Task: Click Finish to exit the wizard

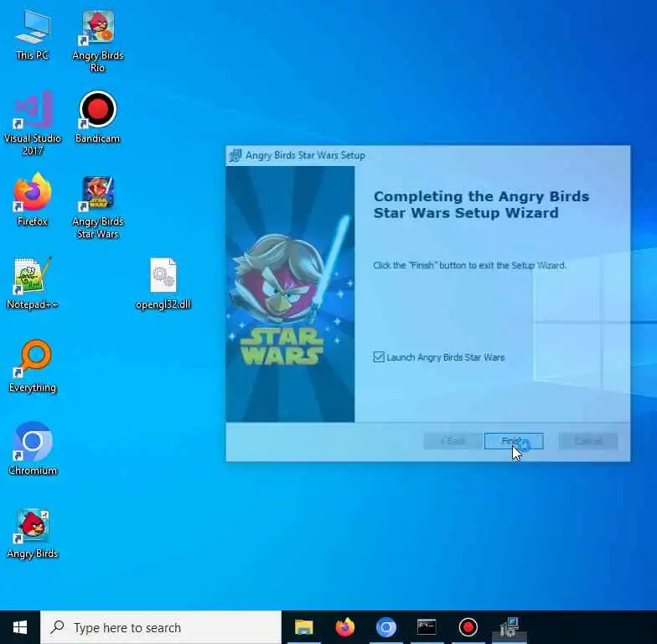Action: [514, 441]
